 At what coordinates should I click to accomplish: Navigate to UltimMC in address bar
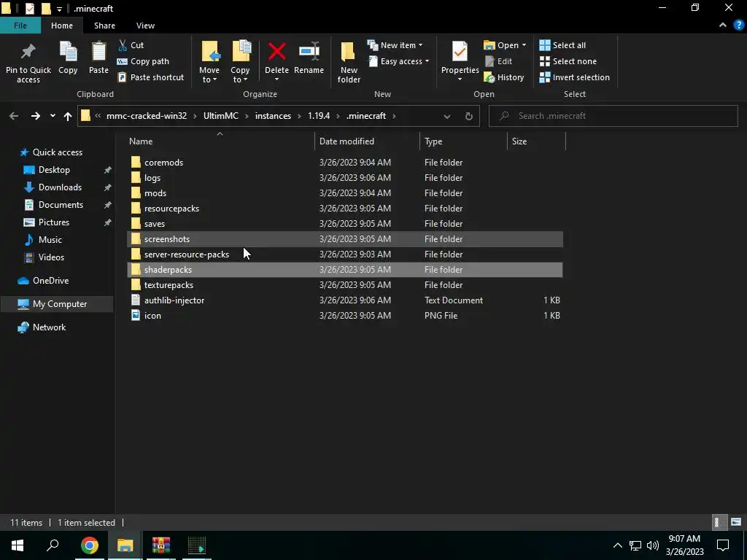coord(221,116)
